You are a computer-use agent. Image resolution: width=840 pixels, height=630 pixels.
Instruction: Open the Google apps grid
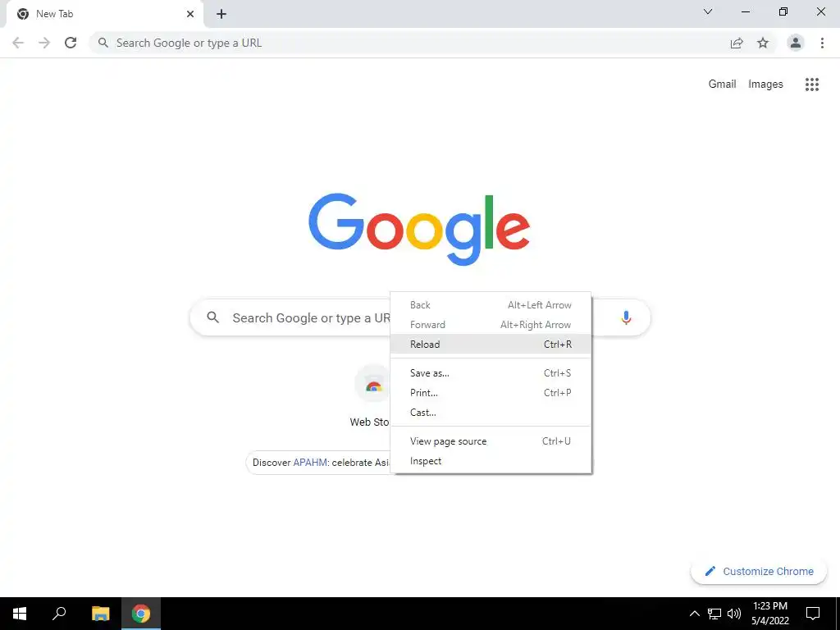(x=812, y=84)
